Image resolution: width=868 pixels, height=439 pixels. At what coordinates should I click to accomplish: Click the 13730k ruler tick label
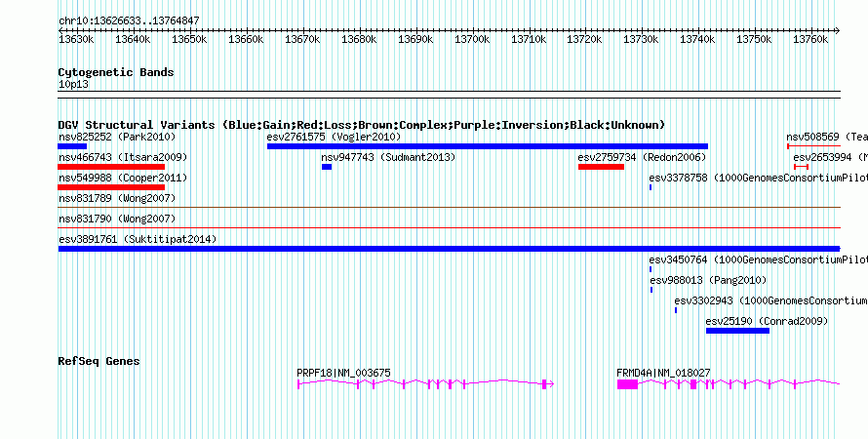click(641, 40)
